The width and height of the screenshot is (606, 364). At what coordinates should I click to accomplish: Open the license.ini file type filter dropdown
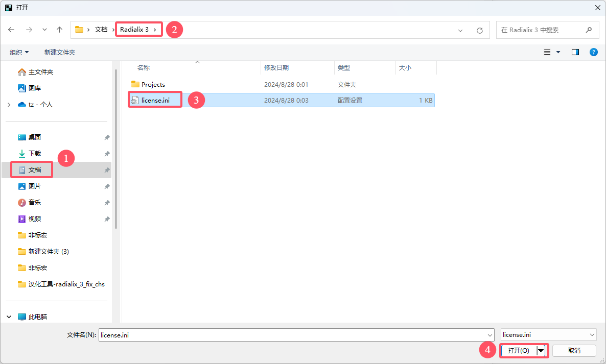[548, 335]
